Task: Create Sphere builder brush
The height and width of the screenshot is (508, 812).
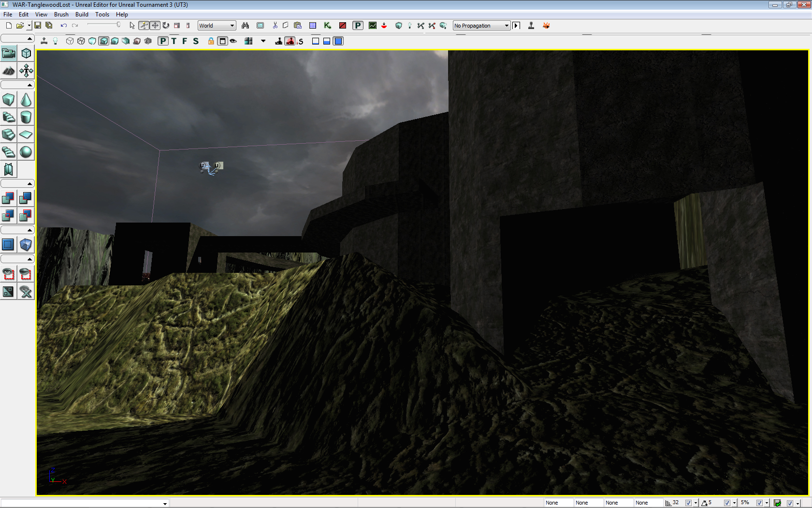Action: [x=26, y=152]
